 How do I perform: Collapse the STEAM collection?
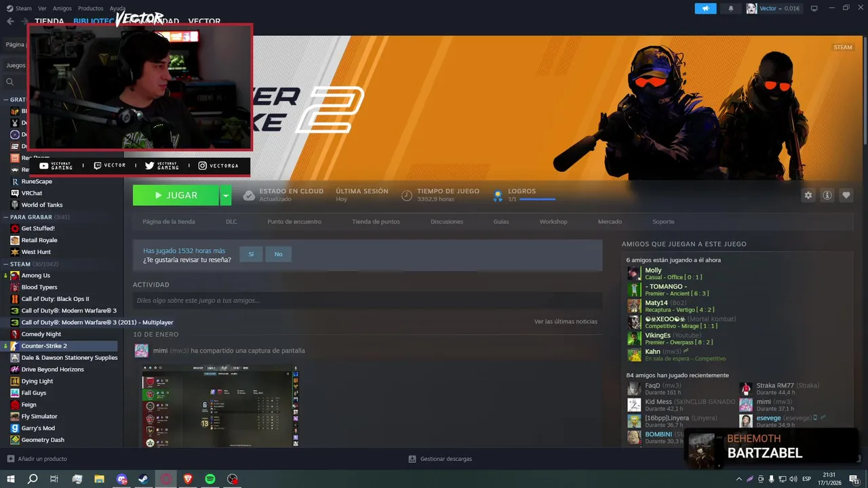coord(6,264)
